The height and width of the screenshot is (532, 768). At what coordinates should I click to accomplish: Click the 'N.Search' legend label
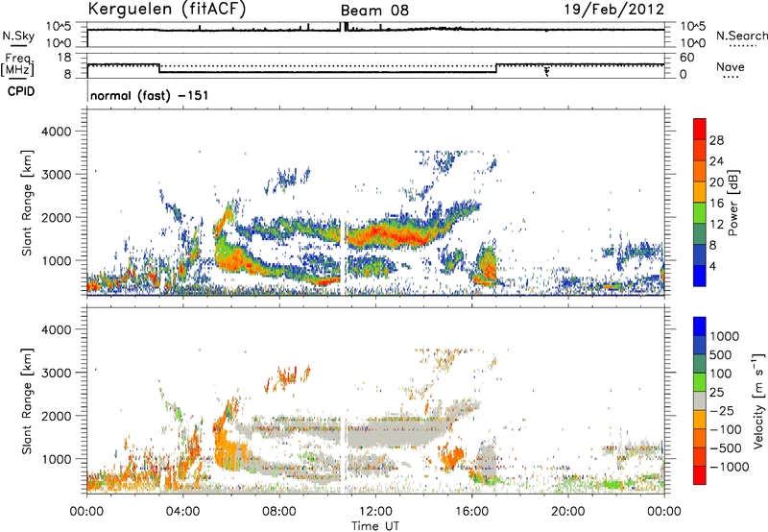pyautogui.click(x=741, y=36)
